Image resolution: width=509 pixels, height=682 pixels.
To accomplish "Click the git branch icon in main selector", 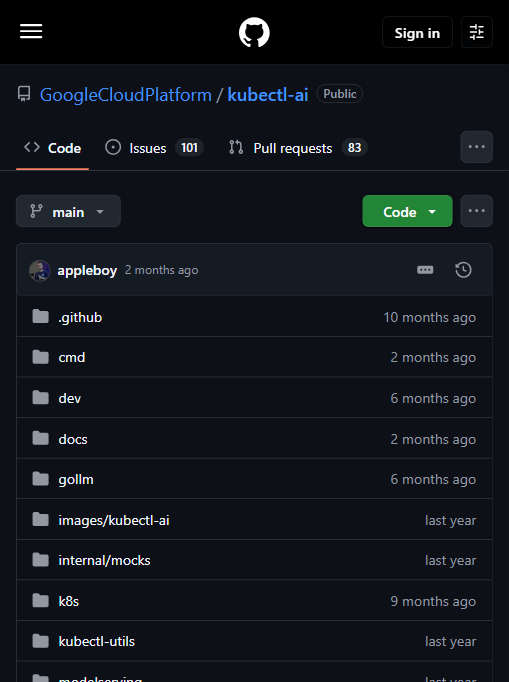I will tap(37, 211).
